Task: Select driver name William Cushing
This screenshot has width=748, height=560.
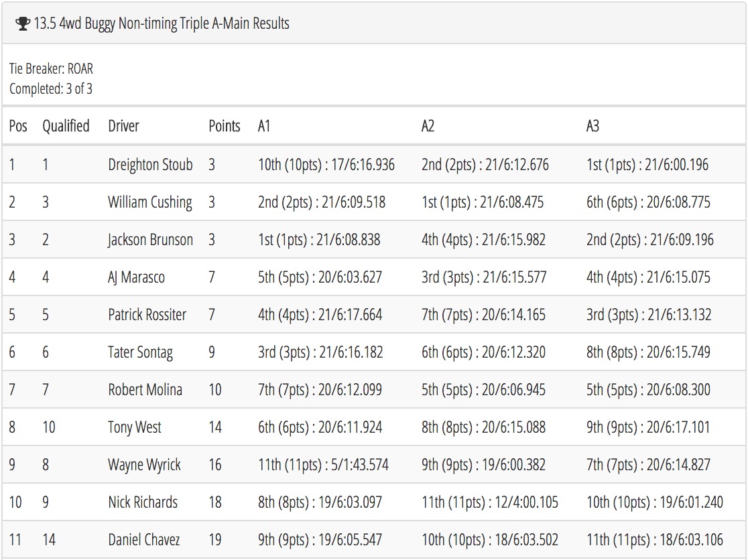Action: point(150,202)
